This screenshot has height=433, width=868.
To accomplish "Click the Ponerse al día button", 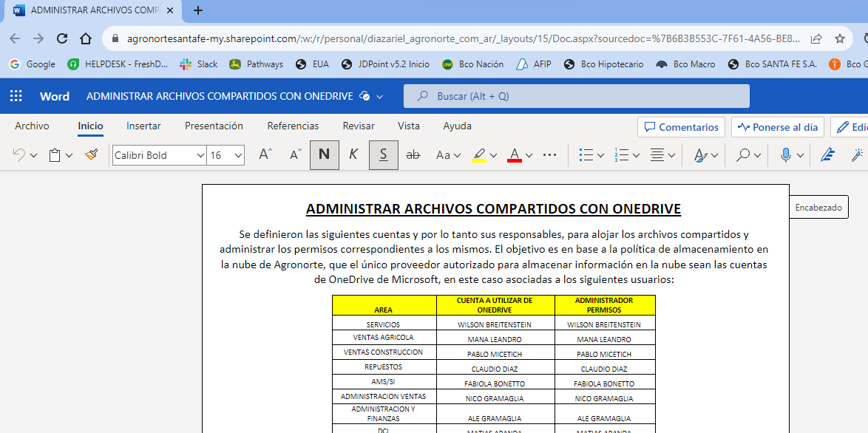I will (778, 127).
